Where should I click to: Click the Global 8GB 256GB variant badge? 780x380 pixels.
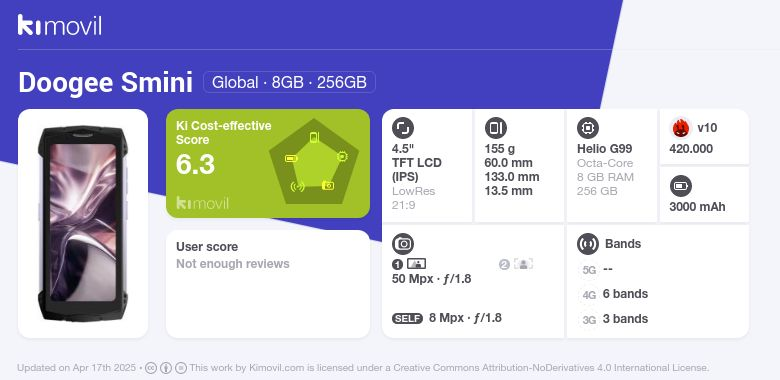point(289,82)
